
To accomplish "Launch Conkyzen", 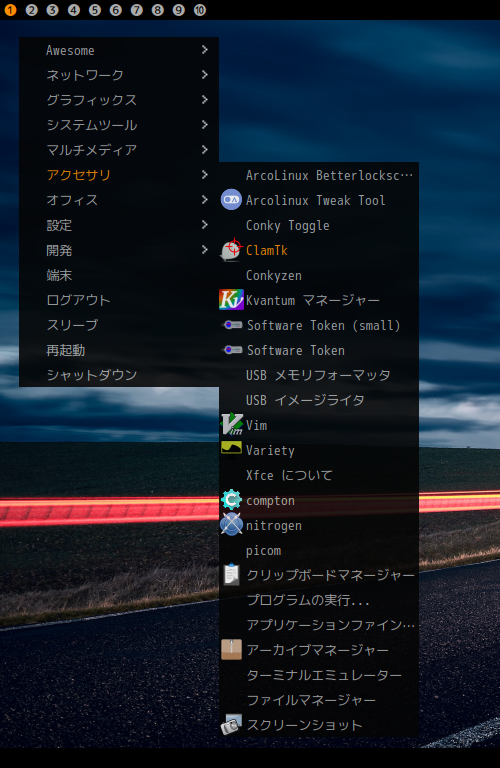I will point(319,275).
